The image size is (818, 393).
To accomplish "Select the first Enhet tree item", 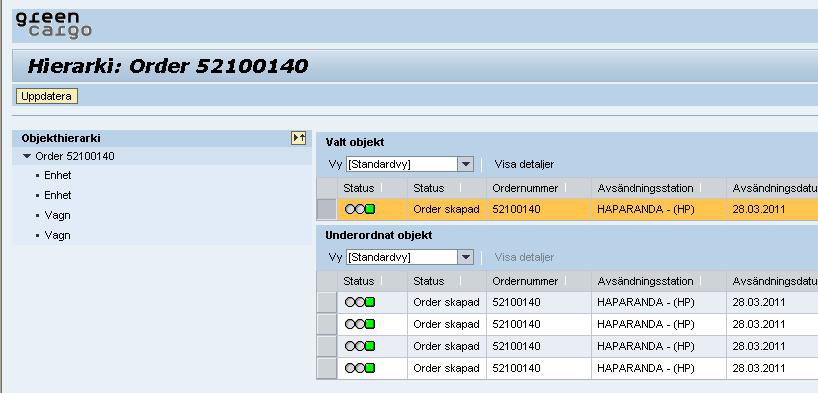I will (x=57, y=175).
